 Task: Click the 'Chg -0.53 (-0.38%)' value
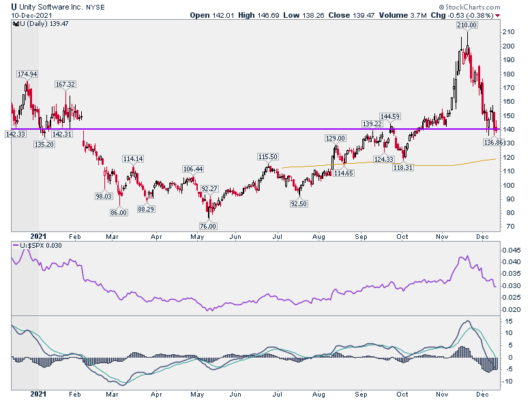(x=462, y=15)
